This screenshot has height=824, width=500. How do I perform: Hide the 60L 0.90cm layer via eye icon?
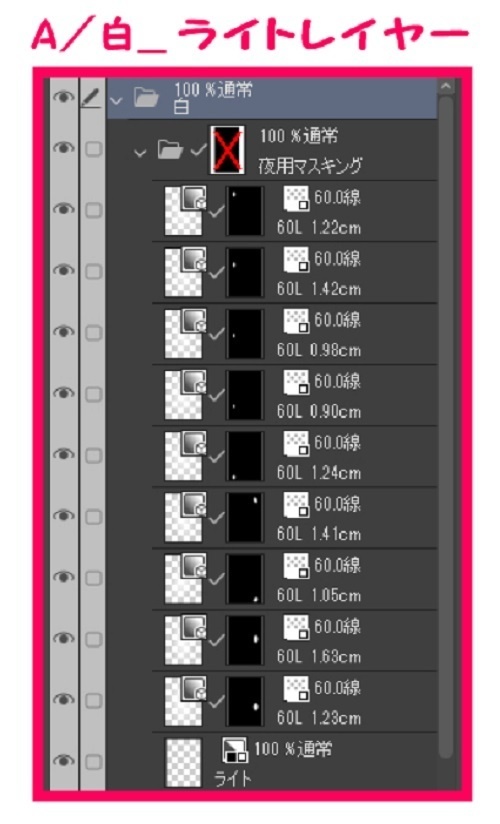coord(64,394)
